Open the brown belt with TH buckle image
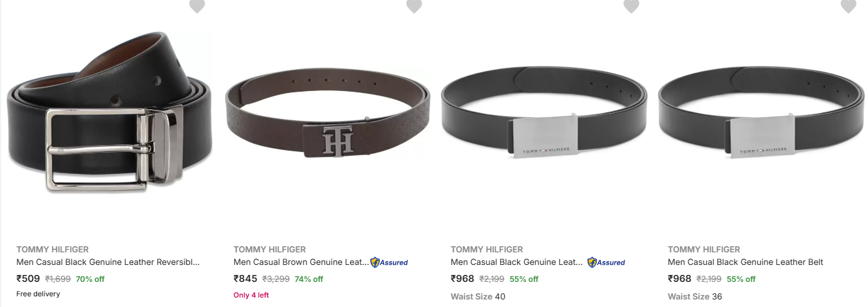The image size is (868, 307). [x=327, y=112]
